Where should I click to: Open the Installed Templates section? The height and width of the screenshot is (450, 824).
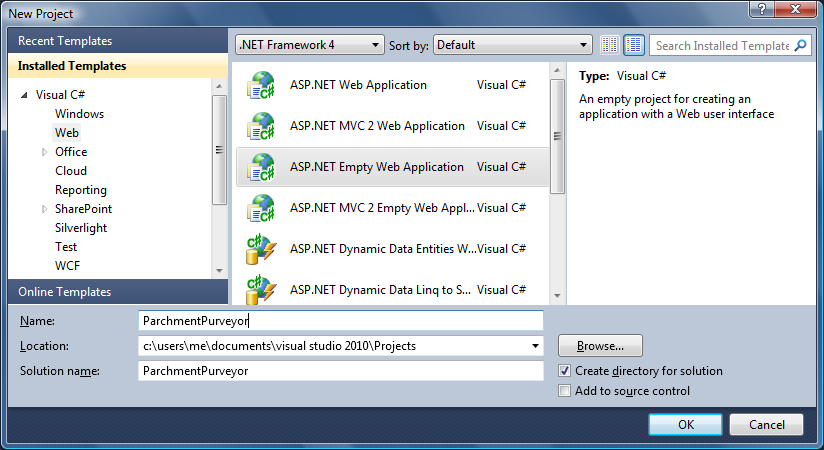click(118, 66)
